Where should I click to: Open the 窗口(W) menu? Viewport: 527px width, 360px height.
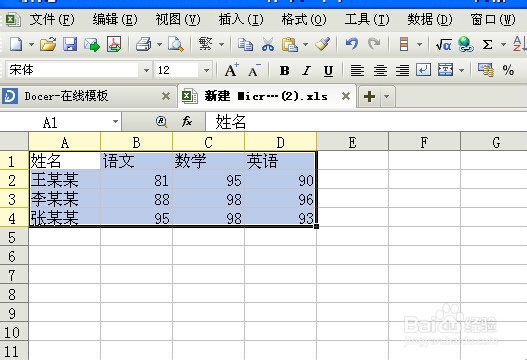tap(493, 19)
